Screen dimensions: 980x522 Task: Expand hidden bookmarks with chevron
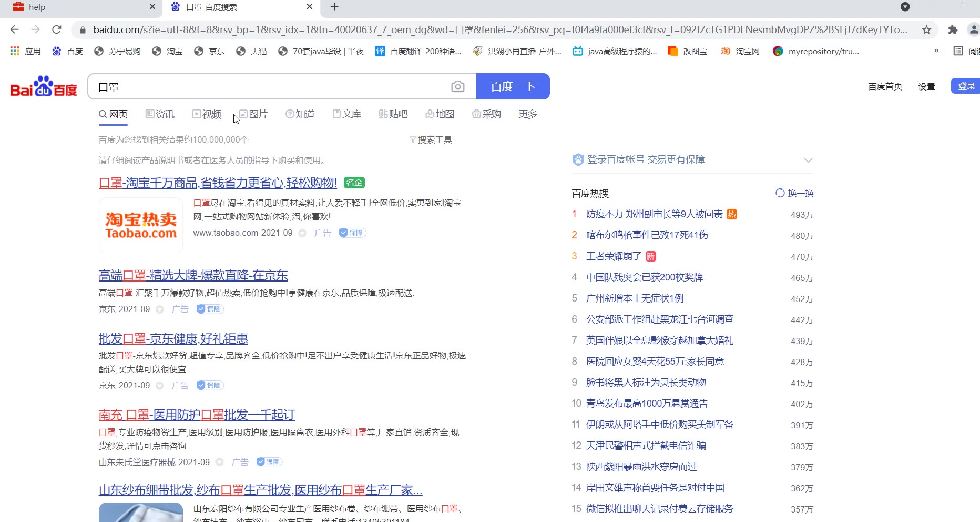pyautogui.click(x=936, y=51)
